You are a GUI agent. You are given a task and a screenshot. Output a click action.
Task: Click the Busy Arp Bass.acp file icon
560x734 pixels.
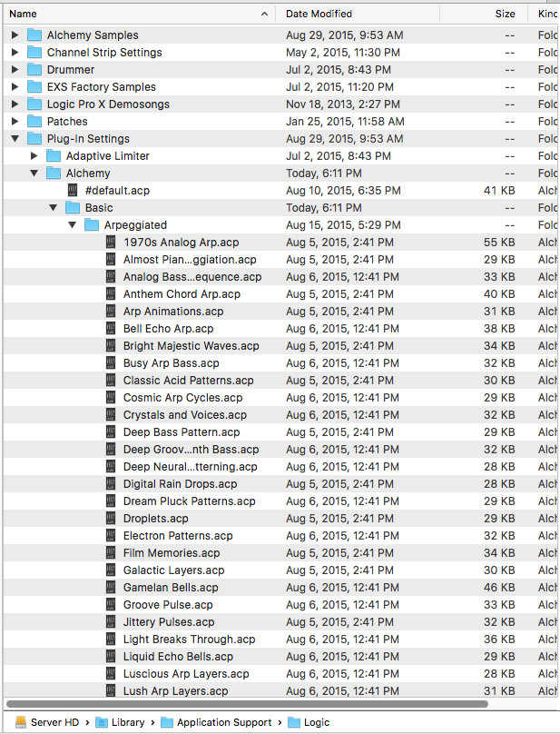click(x=111, y=363)
